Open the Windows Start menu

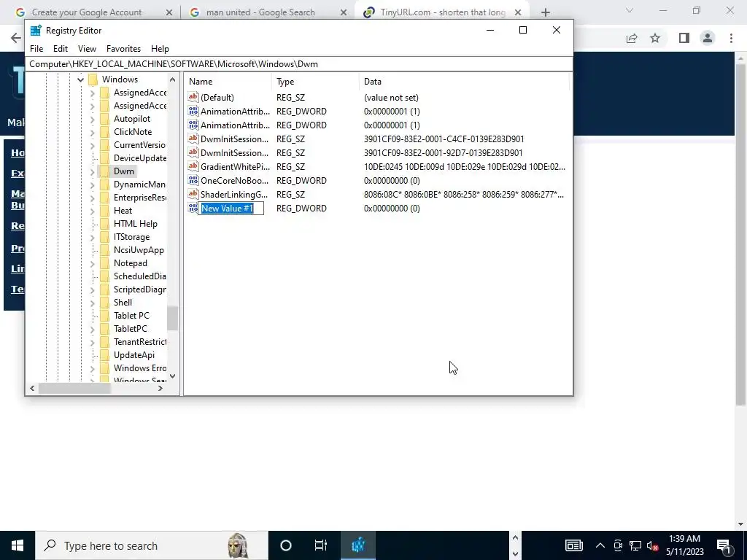(18, 545)
